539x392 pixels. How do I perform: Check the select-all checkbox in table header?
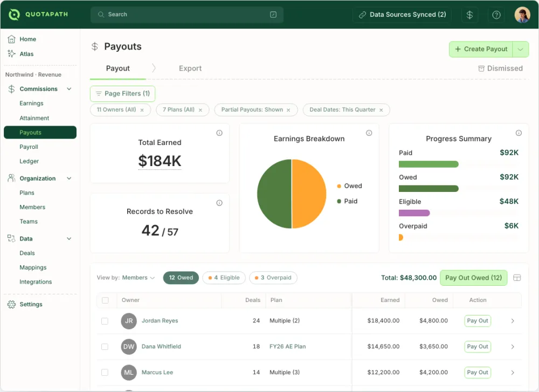(105, 300)
